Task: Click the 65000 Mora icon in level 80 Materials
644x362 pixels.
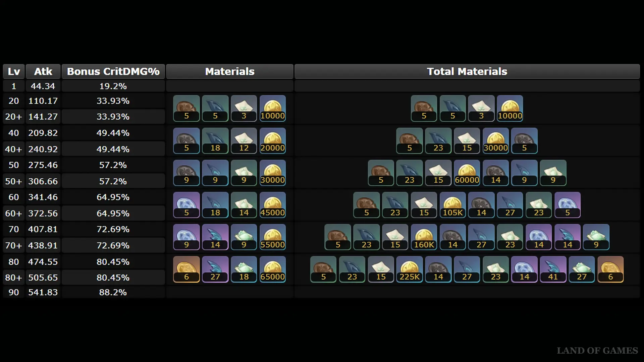Action: [272, 269]
